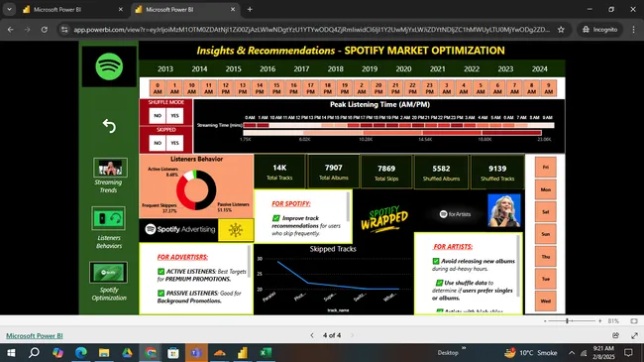Zoom out with the minus icon

pos(545,321)
